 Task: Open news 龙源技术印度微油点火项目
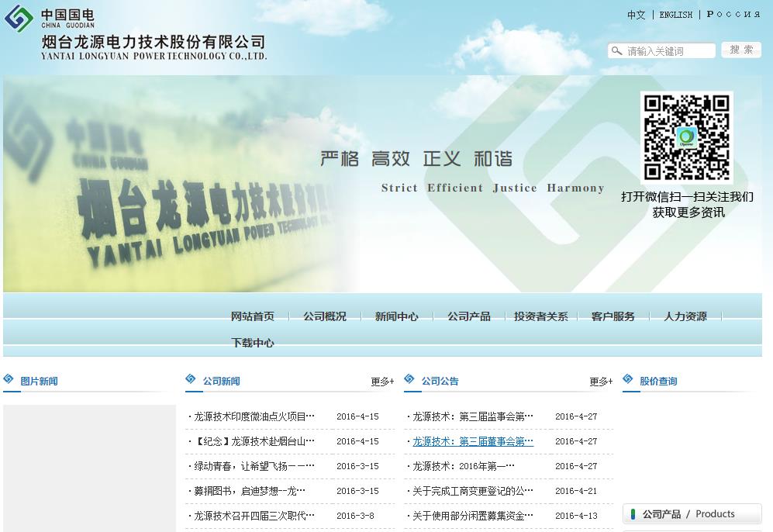point(254,416)
